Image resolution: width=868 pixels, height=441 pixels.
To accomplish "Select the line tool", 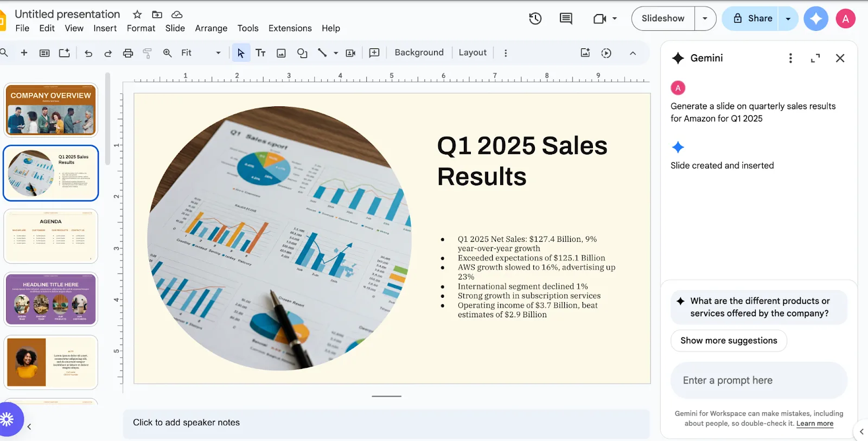I will tap(322, 53).
